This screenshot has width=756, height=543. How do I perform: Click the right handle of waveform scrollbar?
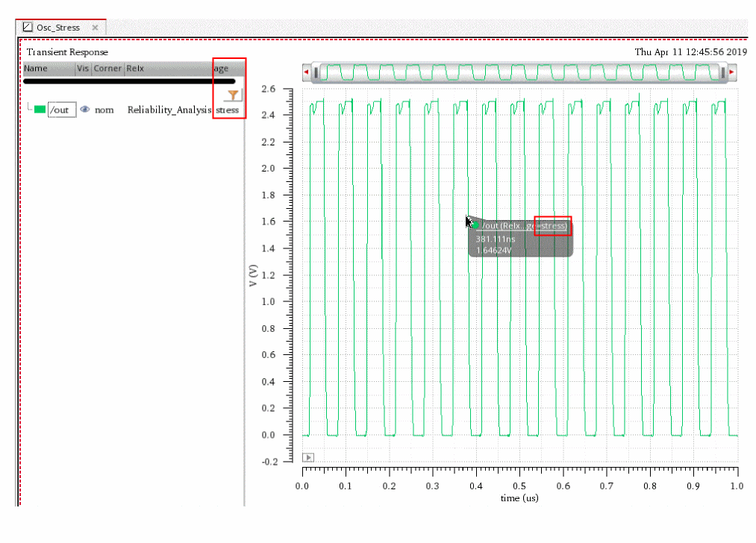(722, 72)
